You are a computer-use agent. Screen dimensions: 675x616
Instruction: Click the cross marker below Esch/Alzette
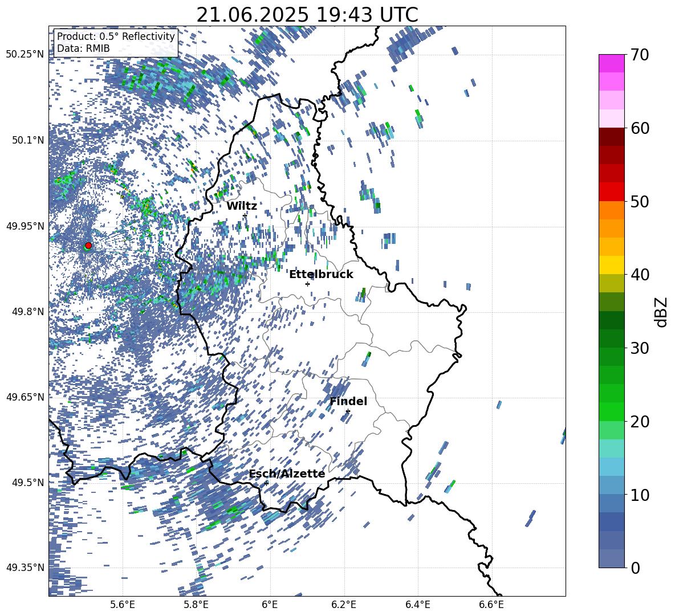click(x=266, y=483)
